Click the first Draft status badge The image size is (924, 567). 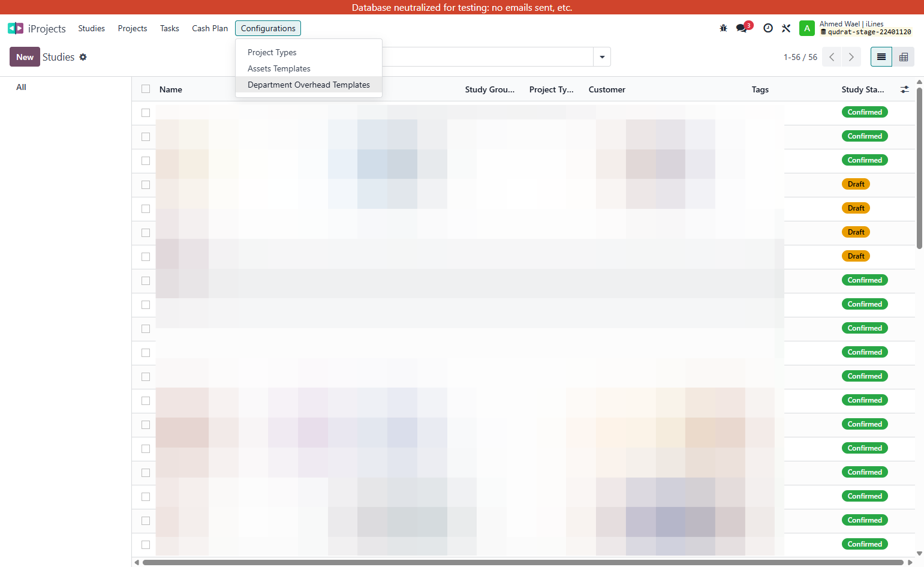click(x=856, y=184)
